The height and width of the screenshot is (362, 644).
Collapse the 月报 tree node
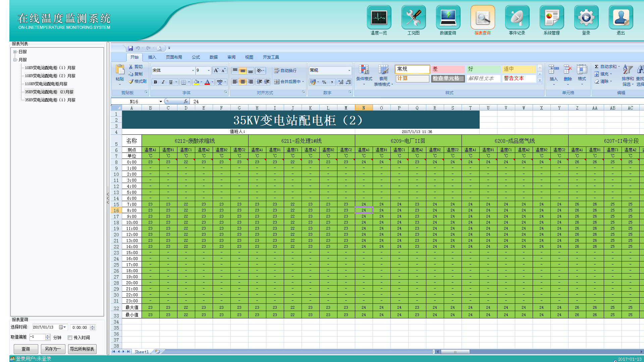click(15, 60)
